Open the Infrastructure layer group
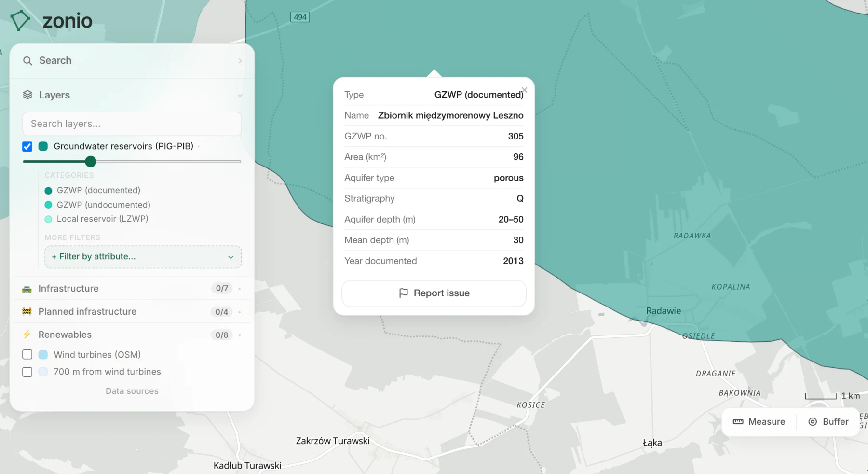868x474 pixels. [132, 289]
